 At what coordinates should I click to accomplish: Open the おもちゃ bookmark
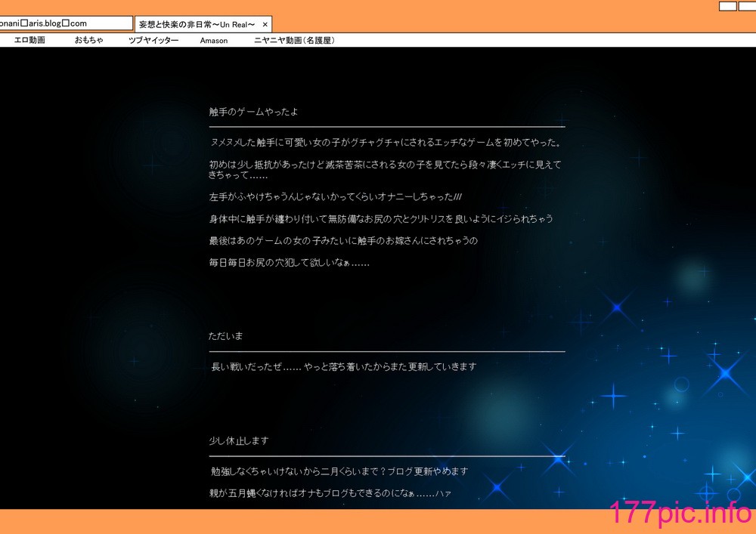tap(88, 41)
